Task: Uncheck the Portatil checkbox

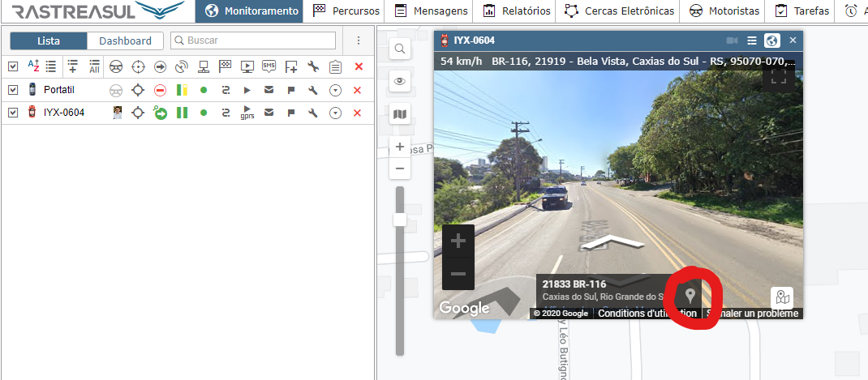Action: [12, 90]
